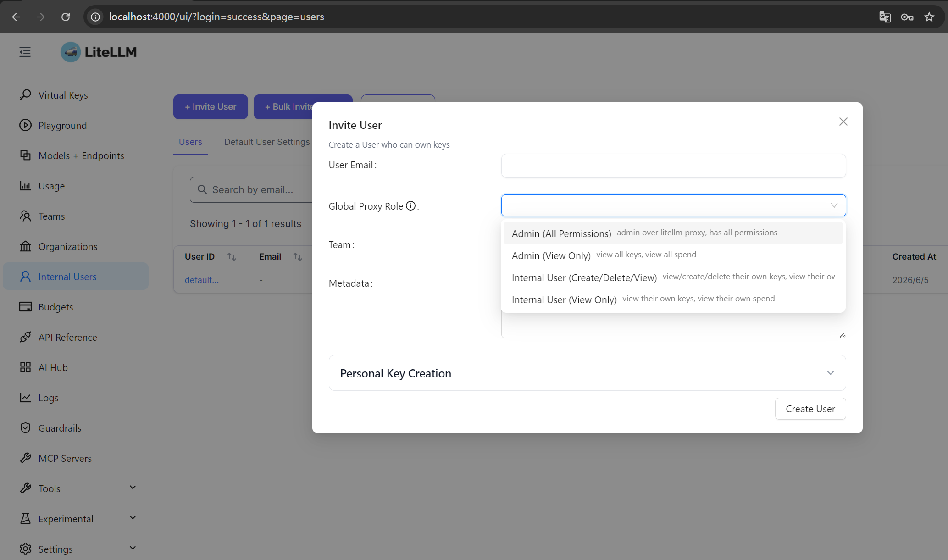The height and width of the screenshot is (560, 948).
Task: Click the Create User button
Action: click(810, 409)
